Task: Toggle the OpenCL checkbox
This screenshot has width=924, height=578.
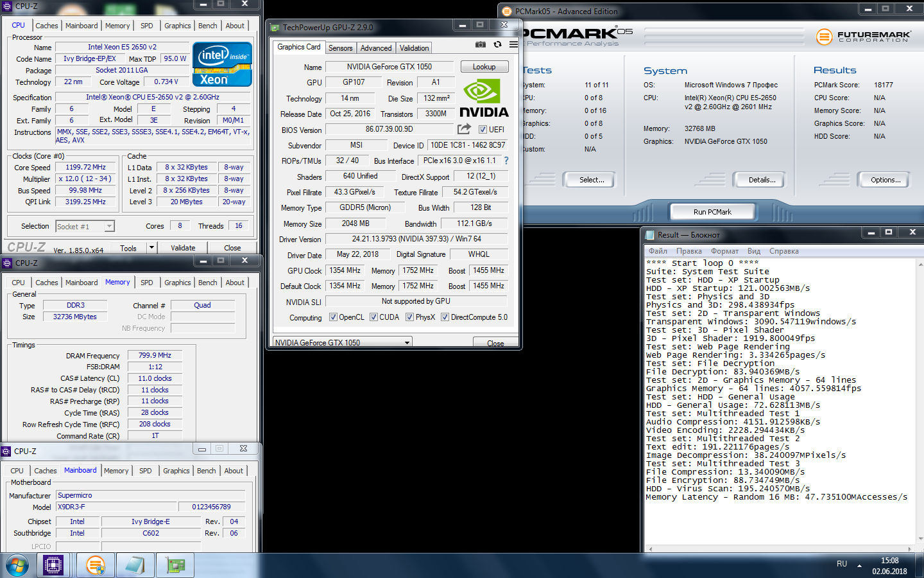Action: pos(333,317)
